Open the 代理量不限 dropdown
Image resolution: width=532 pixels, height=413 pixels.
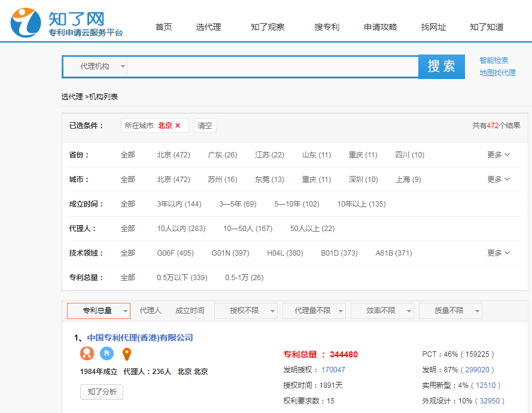(314, 311)
